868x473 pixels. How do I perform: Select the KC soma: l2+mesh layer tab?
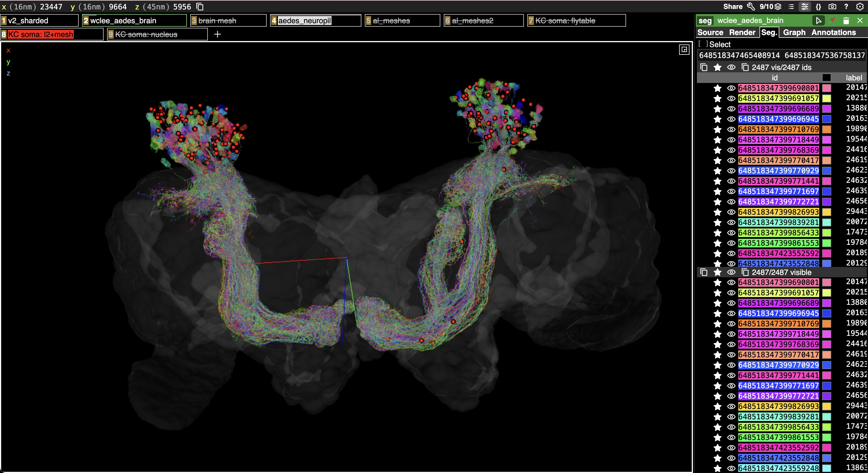click(52, 34)
